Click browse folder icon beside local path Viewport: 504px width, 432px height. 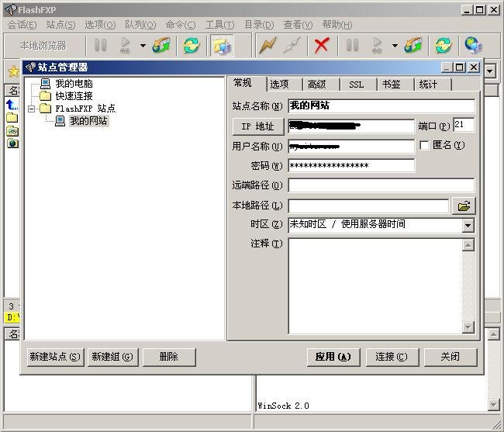[x=464, y=206]
